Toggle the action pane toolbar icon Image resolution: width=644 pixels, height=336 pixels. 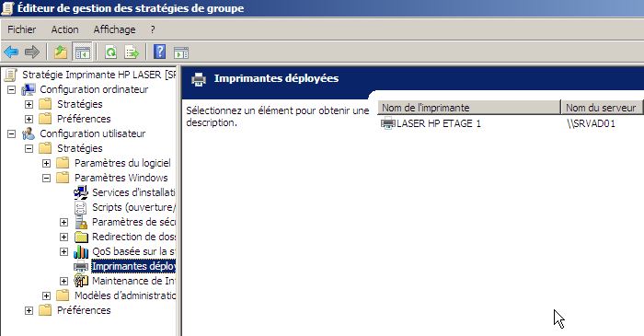181,52
